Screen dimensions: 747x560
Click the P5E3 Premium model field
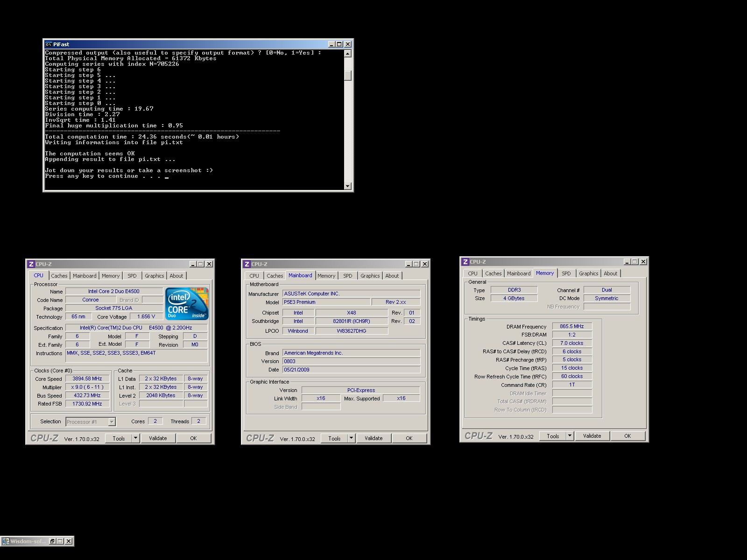click(326, 302)
